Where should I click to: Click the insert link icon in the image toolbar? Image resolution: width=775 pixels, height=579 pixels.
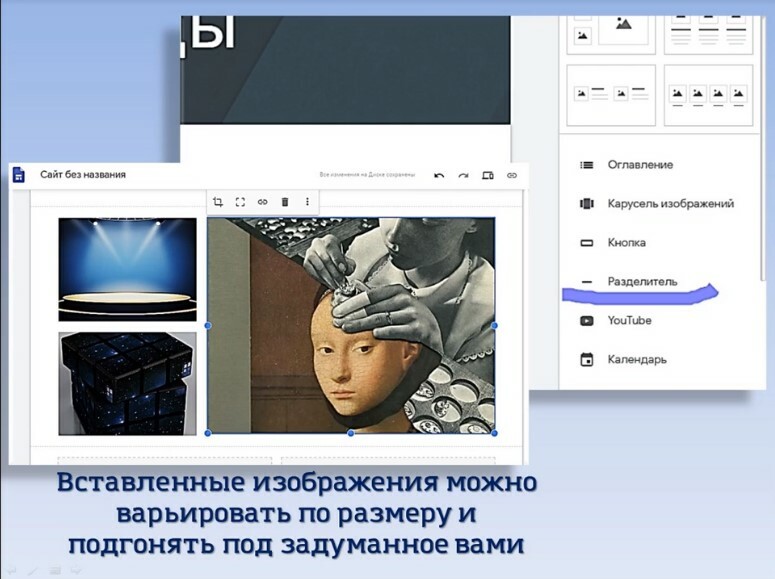(262, 202)
